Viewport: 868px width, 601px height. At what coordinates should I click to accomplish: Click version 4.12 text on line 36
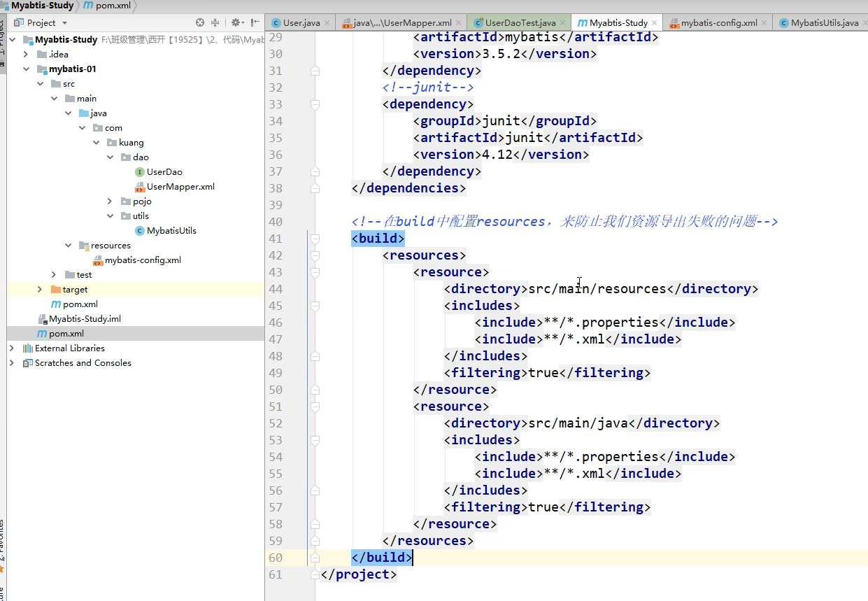(x=497, y=155)
